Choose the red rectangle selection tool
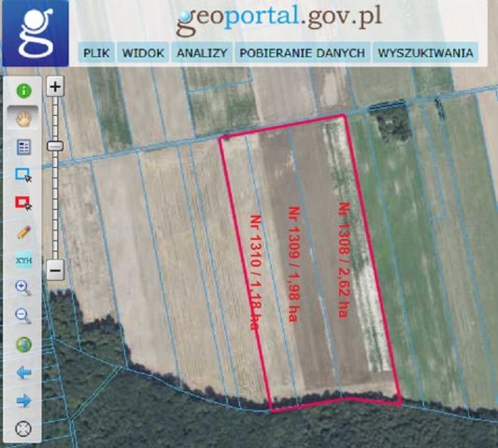 (23, 203)
